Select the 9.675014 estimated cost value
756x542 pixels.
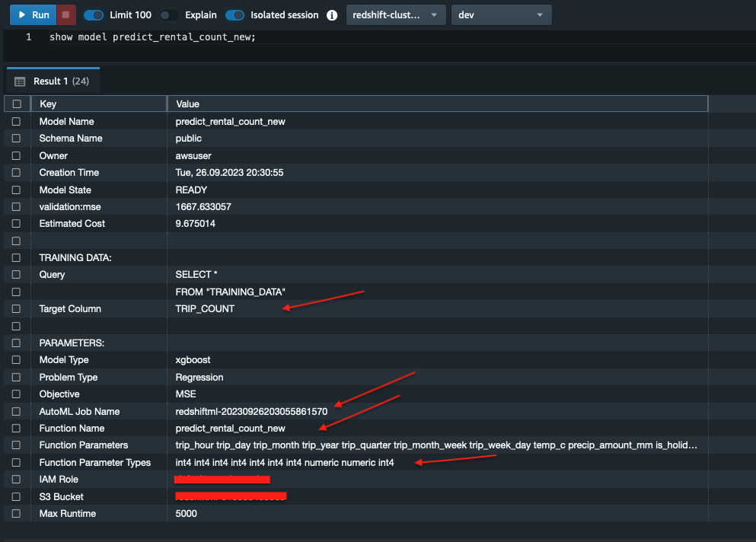[195, 224]
